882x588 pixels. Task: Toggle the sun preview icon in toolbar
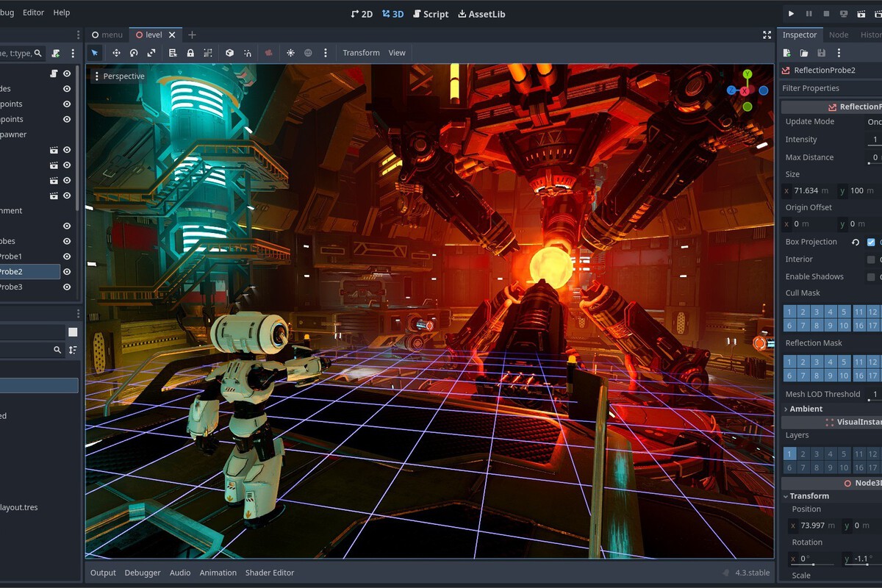click(290, 53)
